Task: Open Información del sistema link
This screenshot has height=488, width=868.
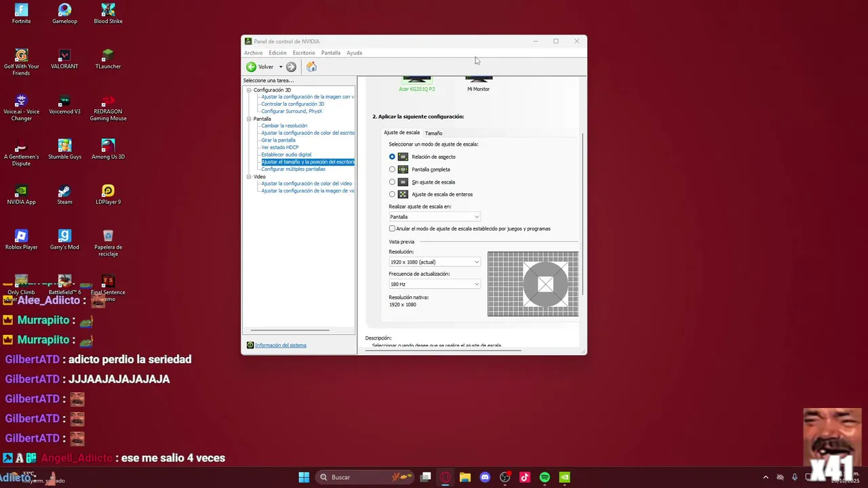Action: point(281,345)
